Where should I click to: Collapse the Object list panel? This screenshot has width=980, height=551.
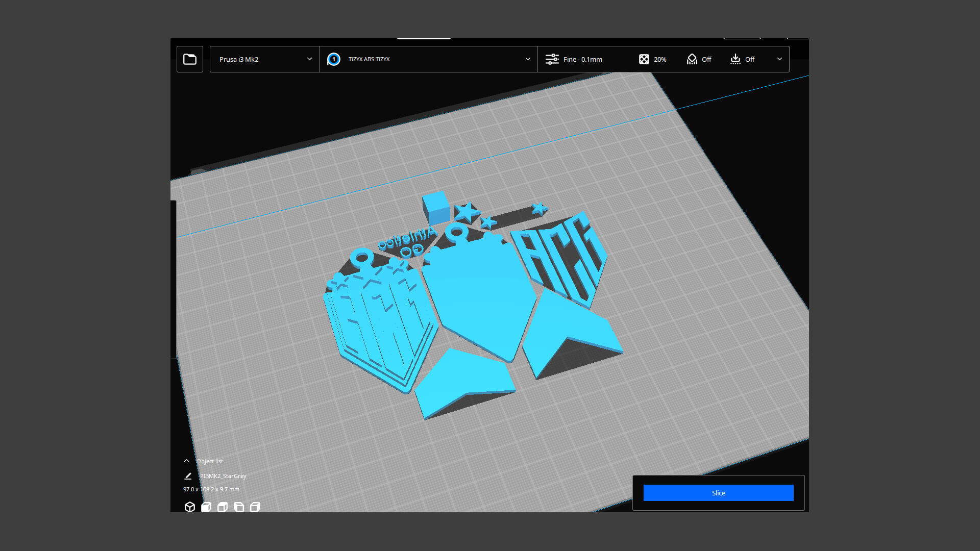(x=187, y=461)
